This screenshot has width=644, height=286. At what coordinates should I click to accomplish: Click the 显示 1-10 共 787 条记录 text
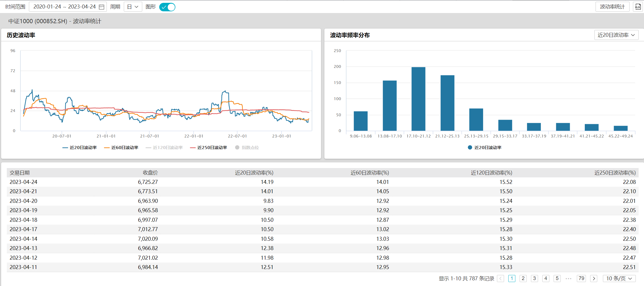pos(466,279)
